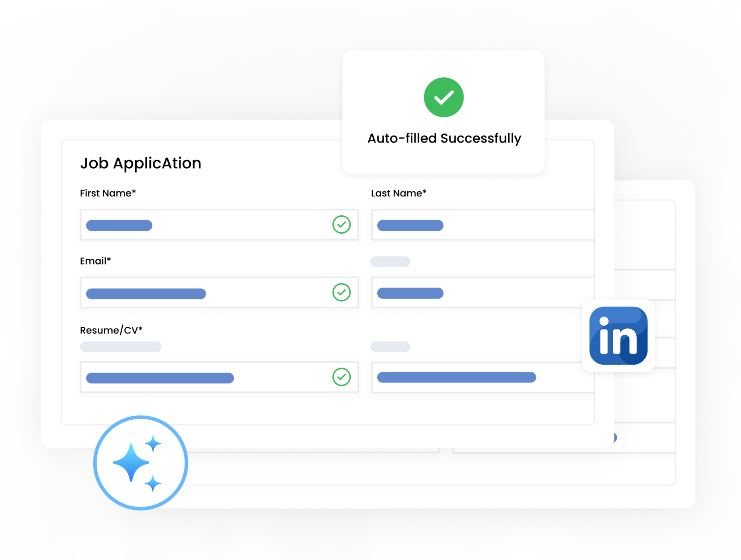Viewport: 741px width, 560px height.
Task: Click the Job ApplicAtion heading
Action: click(141, 163)
